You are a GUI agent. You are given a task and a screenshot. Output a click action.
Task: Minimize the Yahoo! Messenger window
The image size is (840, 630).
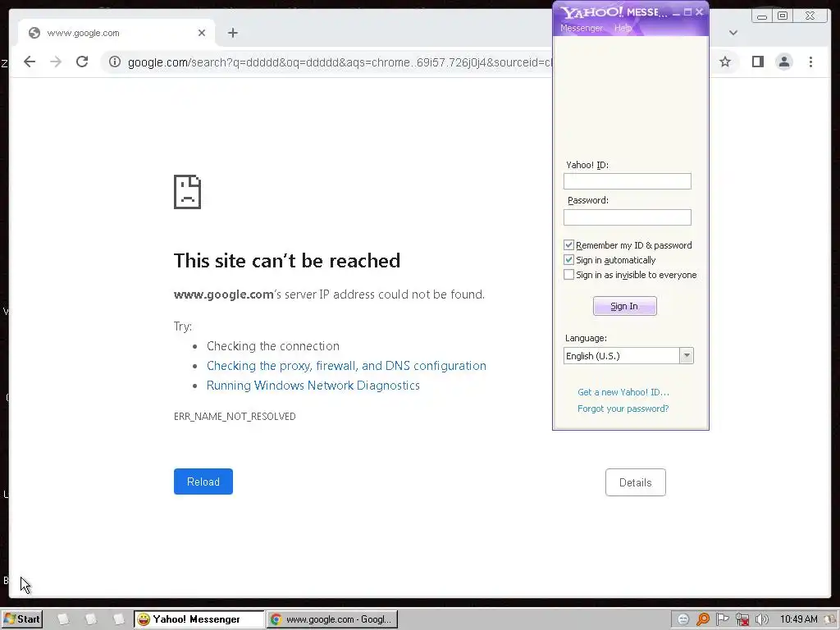(677, 12)
